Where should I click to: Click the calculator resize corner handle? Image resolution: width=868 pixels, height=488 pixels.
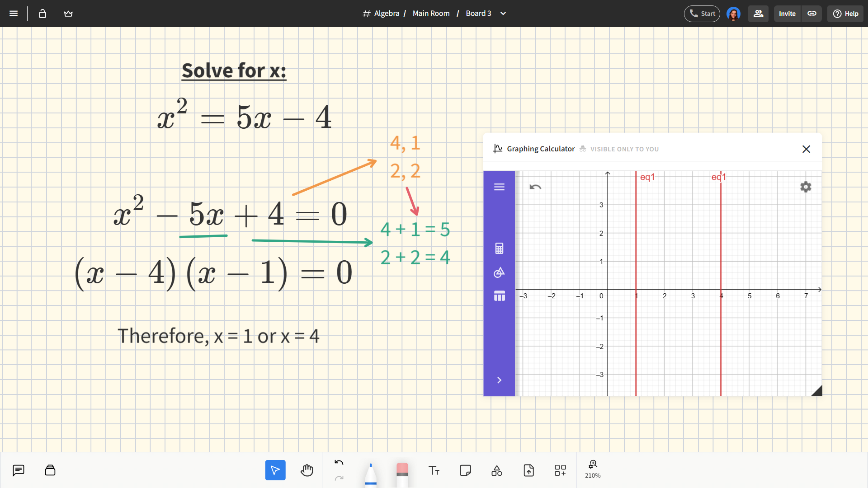pyautogui.click(x=817, y=391)
